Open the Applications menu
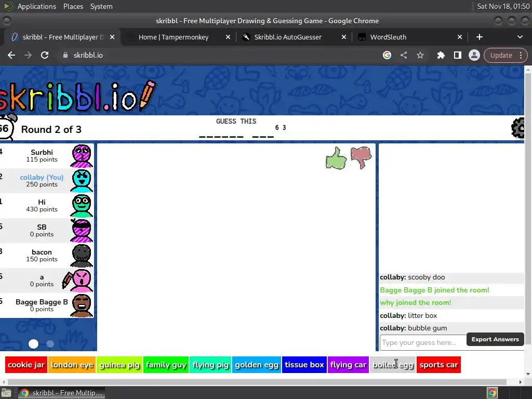The width and height of the screenshot is (532, 399). 37,6
